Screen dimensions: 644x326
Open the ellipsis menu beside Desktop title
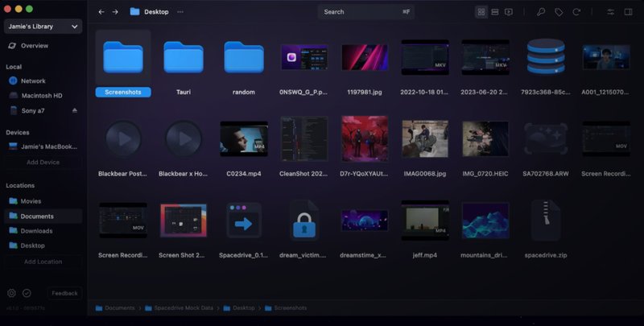point(180,12)
